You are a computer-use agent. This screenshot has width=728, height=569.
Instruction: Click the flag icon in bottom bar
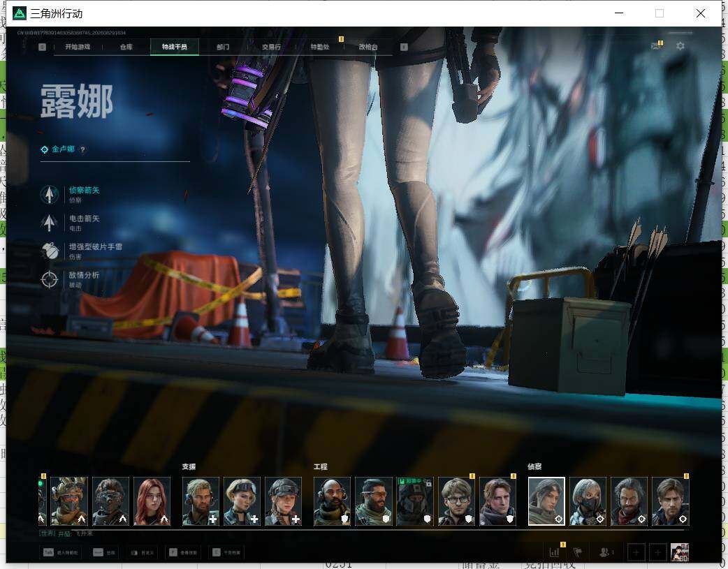click(578, 552)
